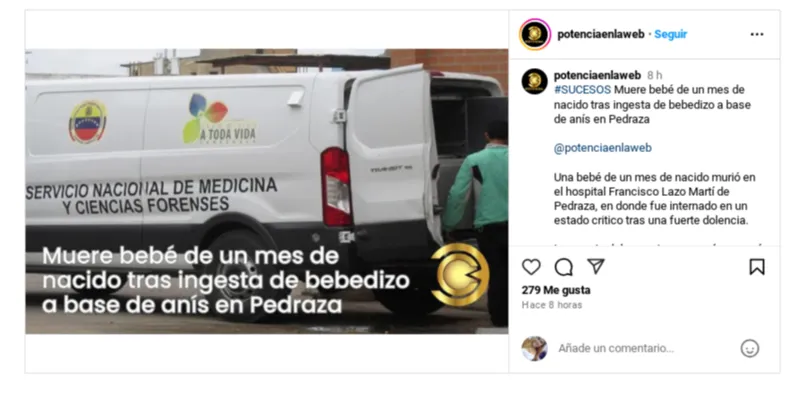Viewport: 807px width, 400px height.
Task: Click the gold logo on post image
Action: pyautogui.click(x=460, y=275)
